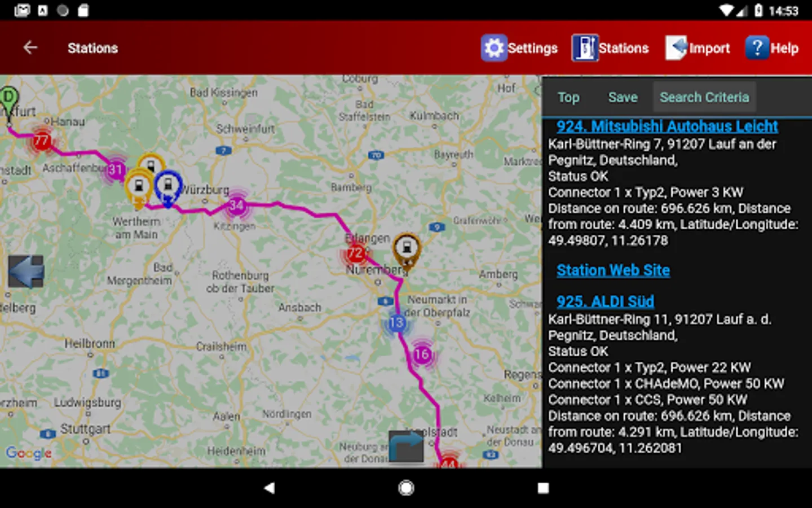Select the brown charging station marker near Nuremberg
This screenshot has width=812, height=508.
407,249
